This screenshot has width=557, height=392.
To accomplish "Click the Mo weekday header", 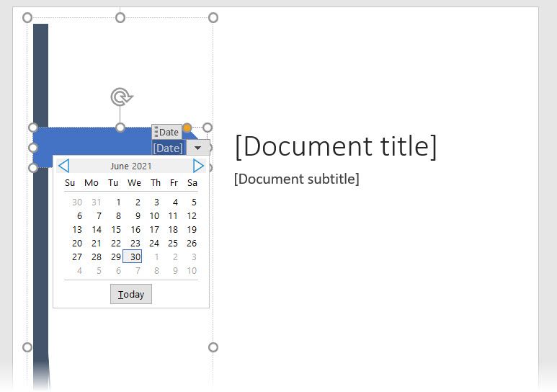I will tap(92, 183).
